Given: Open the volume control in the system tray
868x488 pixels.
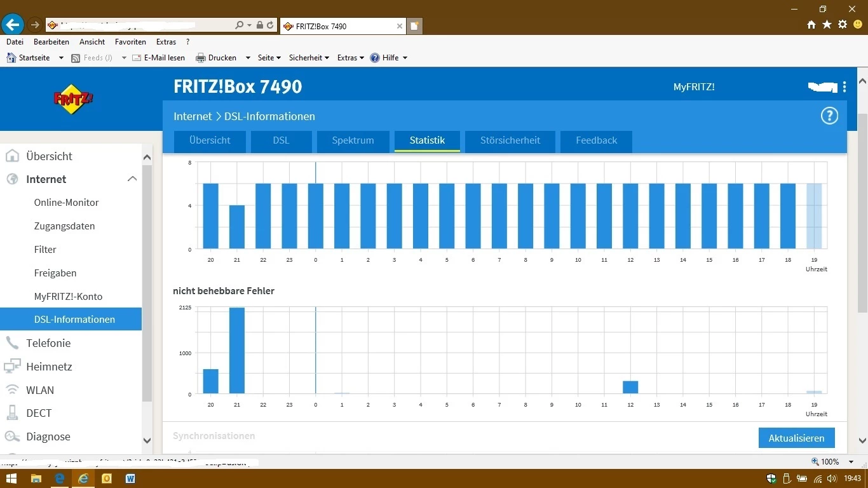Looking at the screenshot, I should pyautogui.click(x=832, y=478).
